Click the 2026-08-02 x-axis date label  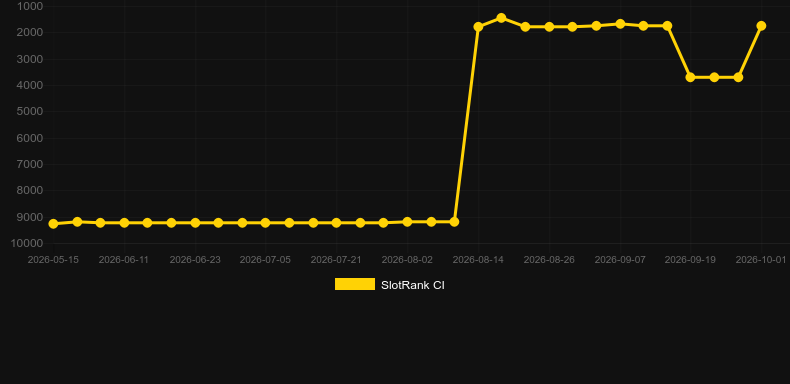pos(407,260)
